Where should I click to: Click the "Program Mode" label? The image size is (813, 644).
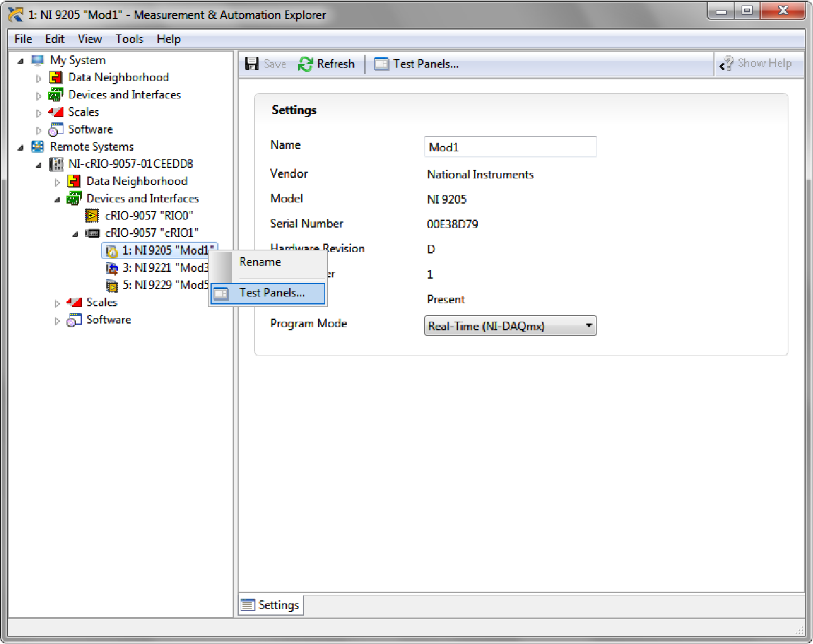tap(309, 324)
